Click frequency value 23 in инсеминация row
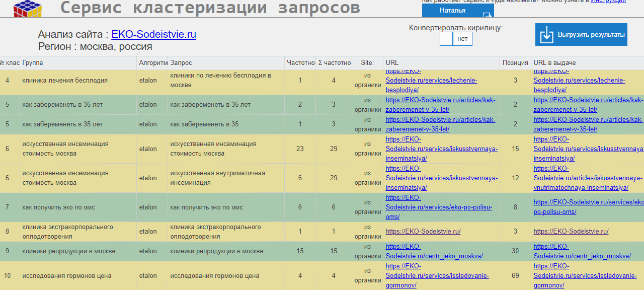Image resolution: width=644 pixels, height=290 pixels. [x=300, y=149]
